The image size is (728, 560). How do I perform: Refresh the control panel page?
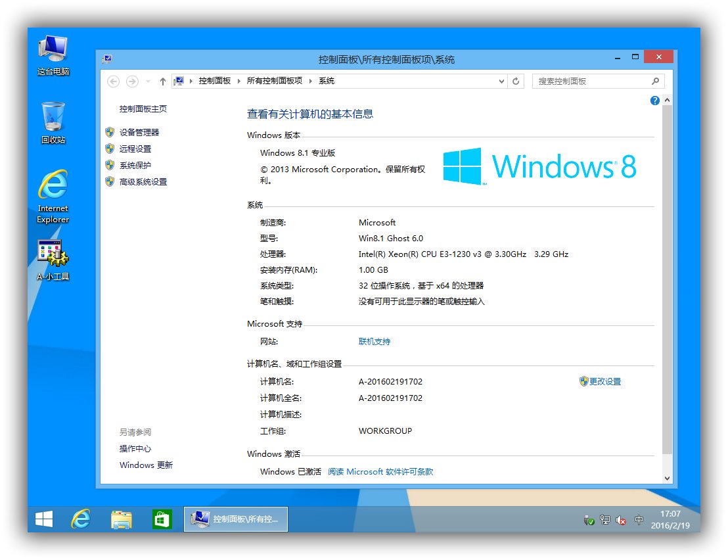516,82
